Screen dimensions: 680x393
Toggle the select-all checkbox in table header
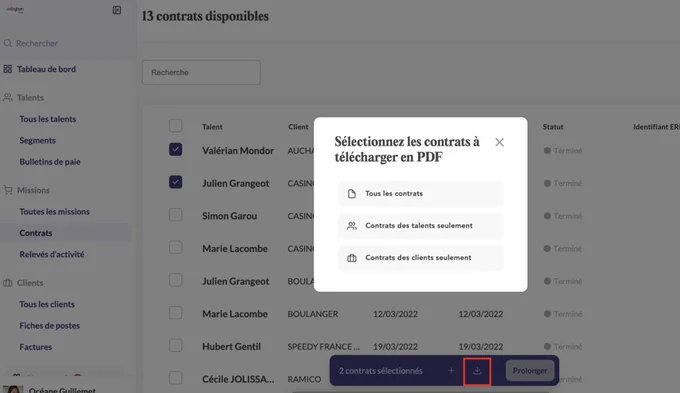[x=176, y=126]
